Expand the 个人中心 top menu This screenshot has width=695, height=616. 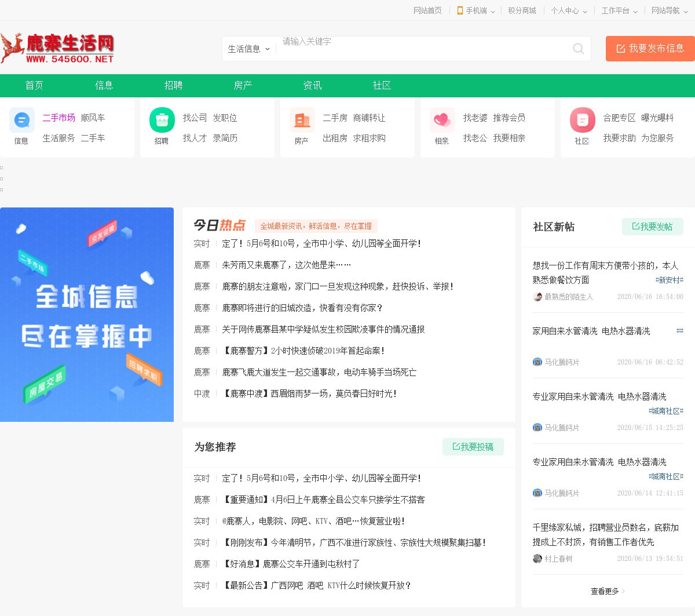[569, 10]
